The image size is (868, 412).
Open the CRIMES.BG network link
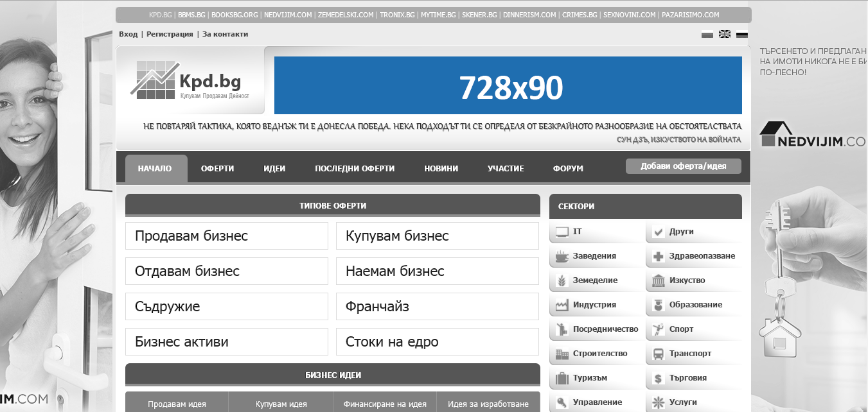coord(580,15)
